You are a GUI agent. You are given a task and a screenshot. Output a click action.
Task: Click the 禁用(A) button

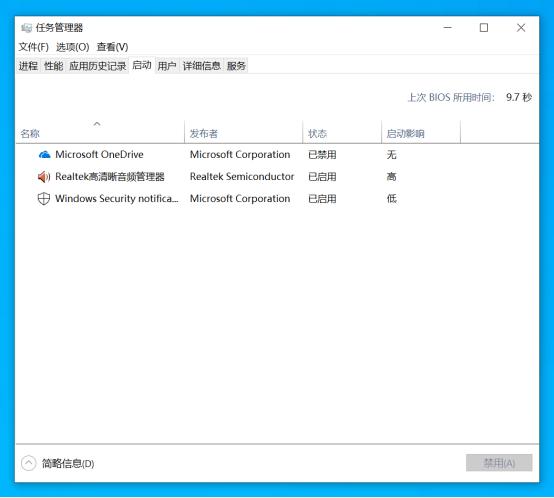(499, 463)
